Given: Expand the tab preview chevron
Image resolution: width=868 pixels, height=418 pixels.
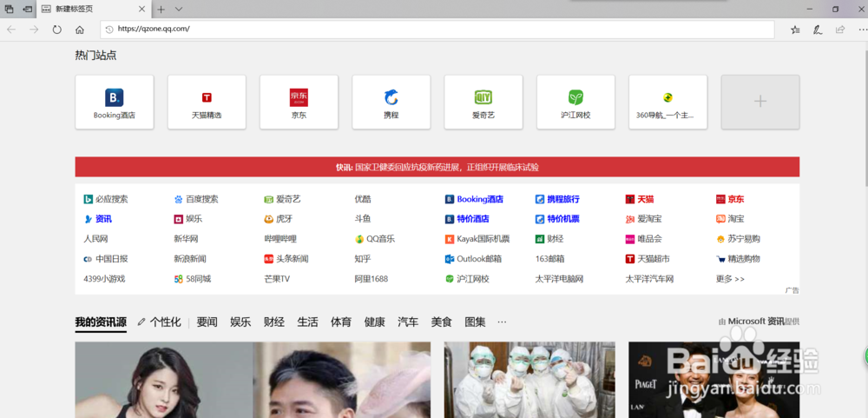Looking at the screenshot, I should [179, 10].
